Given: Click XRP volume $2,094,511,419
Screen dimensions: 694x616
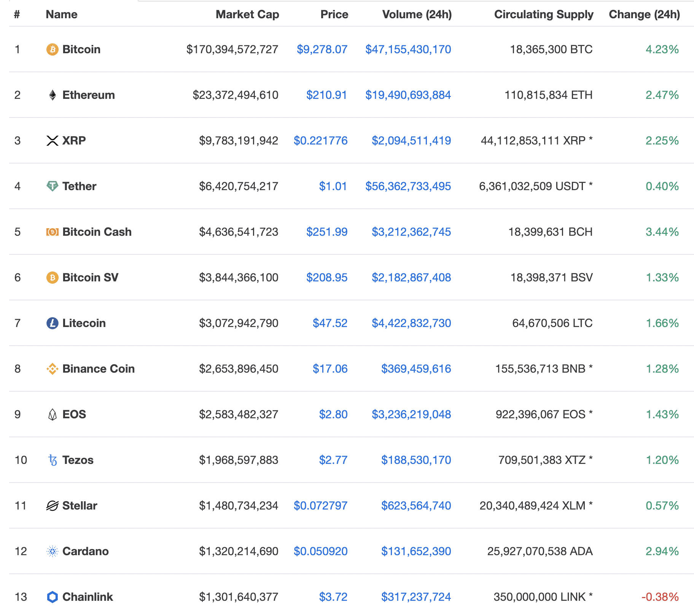Looking at the screenshot, I should pos(411,141).
